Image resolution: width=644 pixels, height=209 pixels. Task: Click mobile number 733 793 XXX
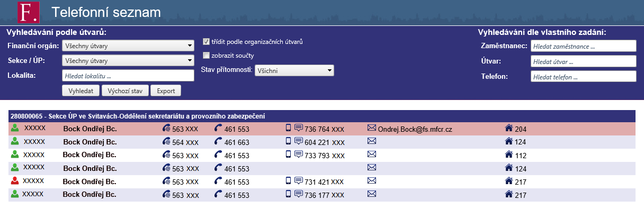[x=324, y=156]
